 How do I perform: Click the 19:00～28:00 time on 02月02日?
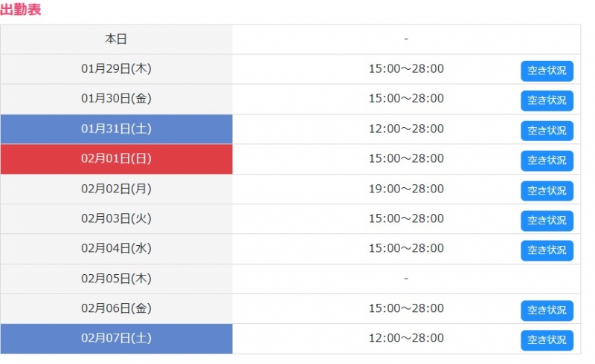pos(406,189)
